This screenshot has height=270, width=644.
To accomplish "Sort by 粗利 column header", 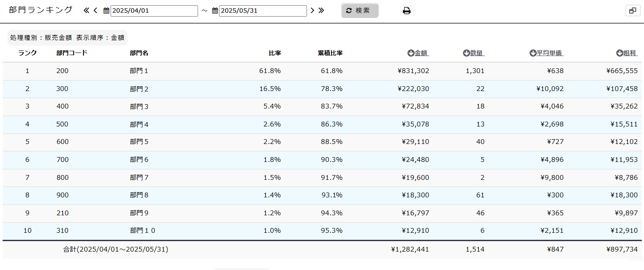I will click(627, 53).
